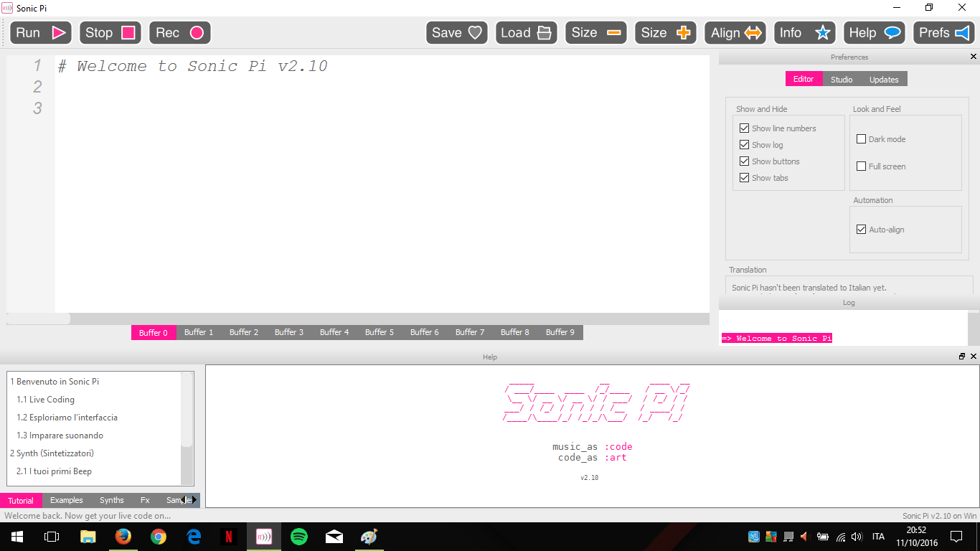Image resolution: width=980 pixels, height=551 pixels.
Task: Open a file with the Load icon
Action: tap(544, 32)
